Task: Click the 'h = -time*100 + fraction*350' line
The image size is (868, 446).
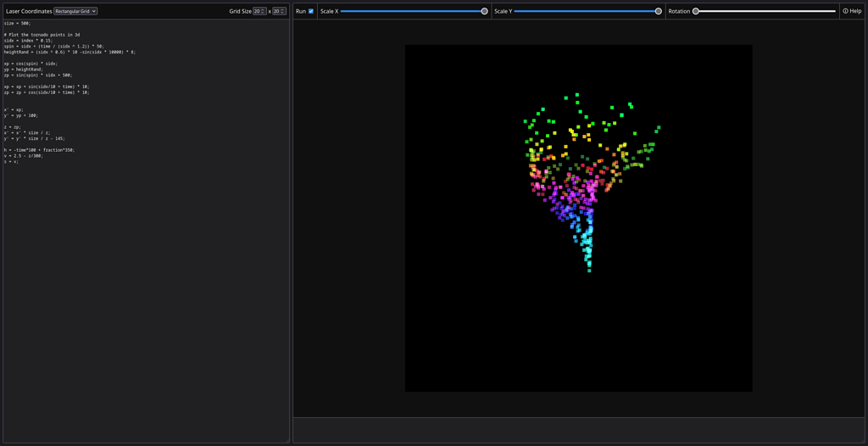Action: coord(39,150)
